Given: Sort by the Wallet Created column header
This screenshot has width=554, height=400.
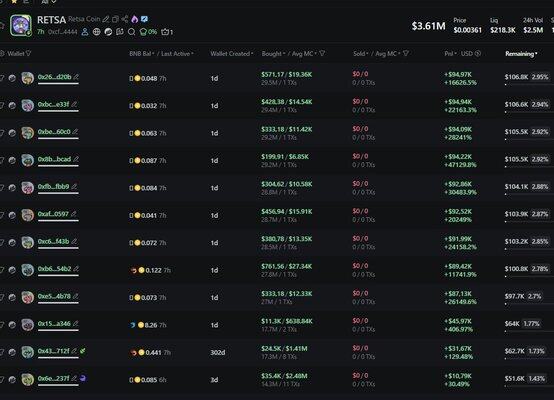Looking at the screenshot, I should tap(232, 54).
